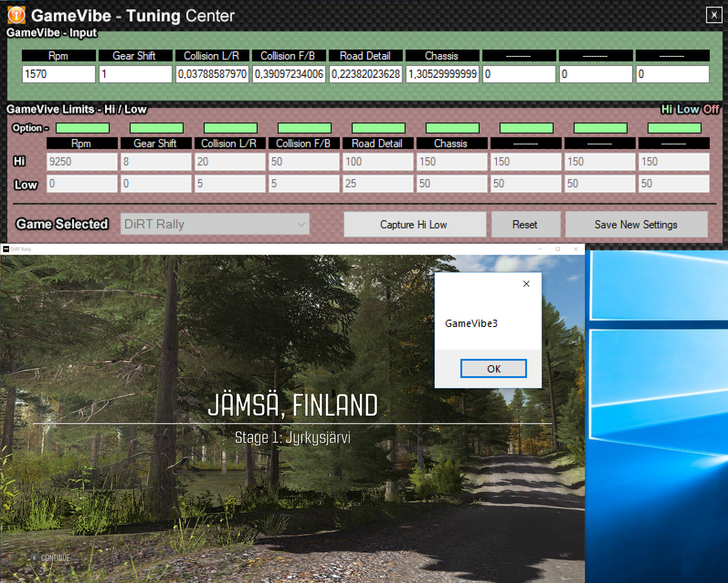Click the Hi Road Detail limit 100
The height and width of the screenshot is (583, 728).
(x=378, y=162)
